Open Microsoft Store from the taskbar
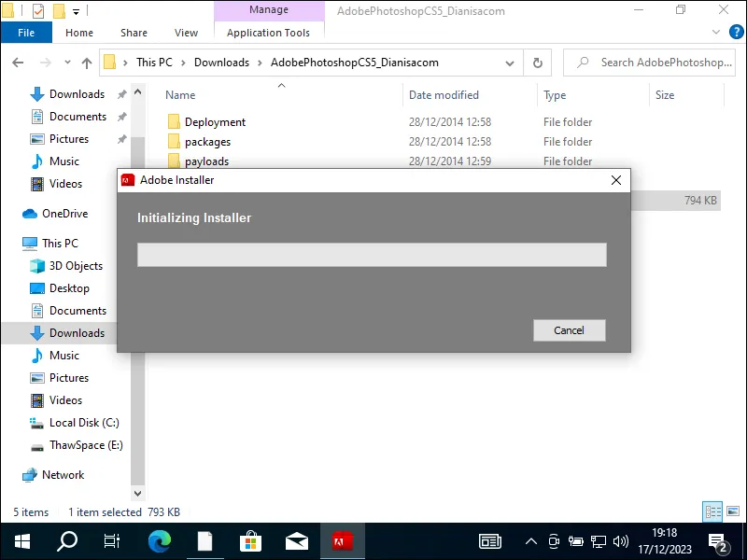Viewport: 747px width, 560px height. coord(251,540)
